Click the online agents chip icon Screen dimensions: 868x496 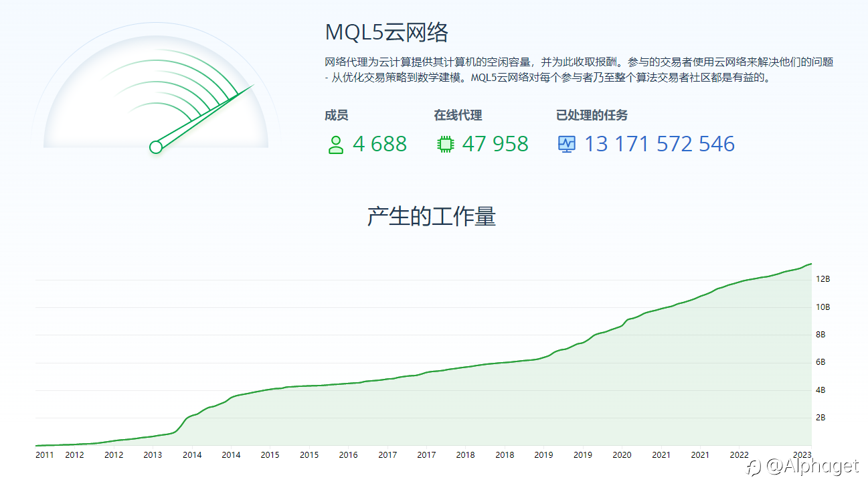[445, 145]
